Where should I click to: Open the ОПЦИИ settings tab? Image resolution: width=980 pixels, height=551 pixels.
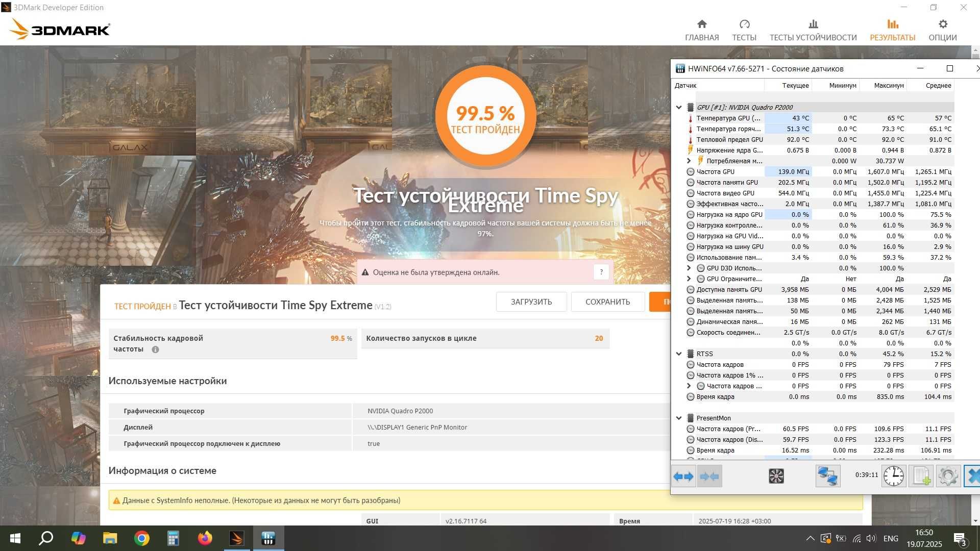[x=943, y=31]
